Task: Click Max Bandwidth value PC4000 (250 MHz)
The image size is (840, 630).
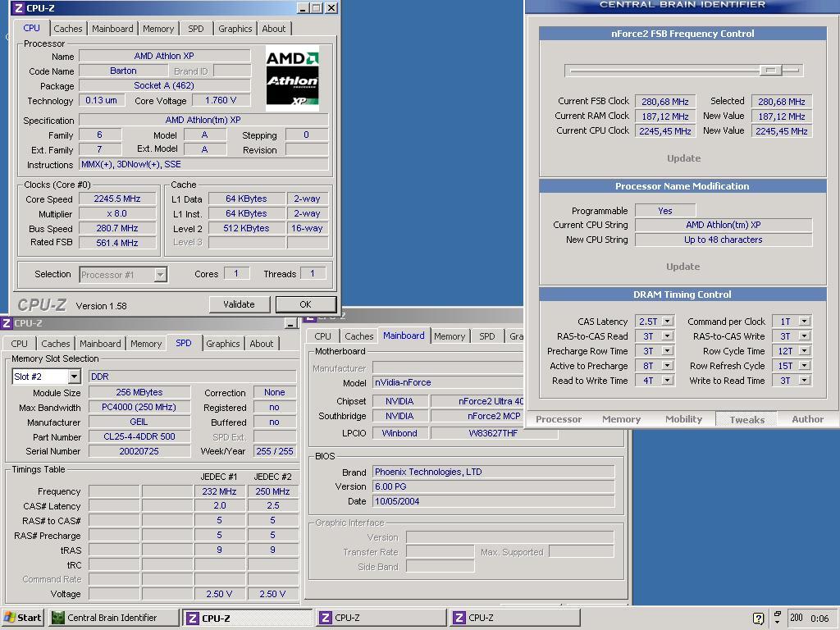Action: [139, 407]
